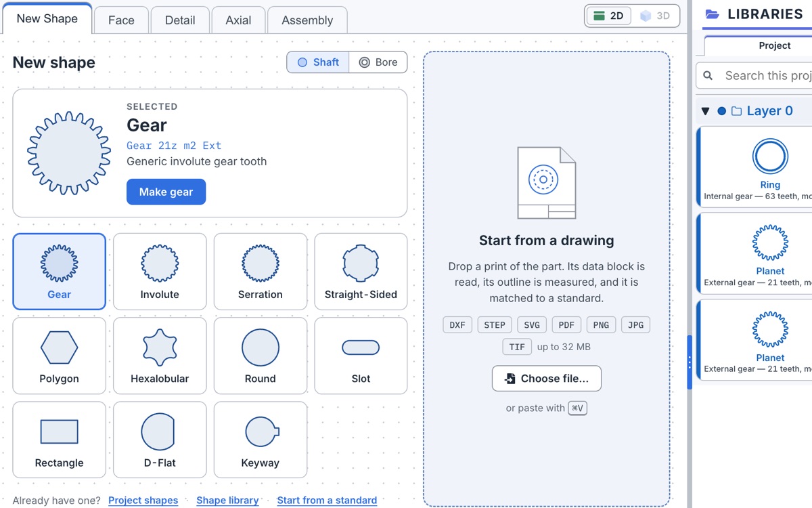Switch to 3D view
Image resolution: width=812 pixels, height=508 pixels.
655,16
